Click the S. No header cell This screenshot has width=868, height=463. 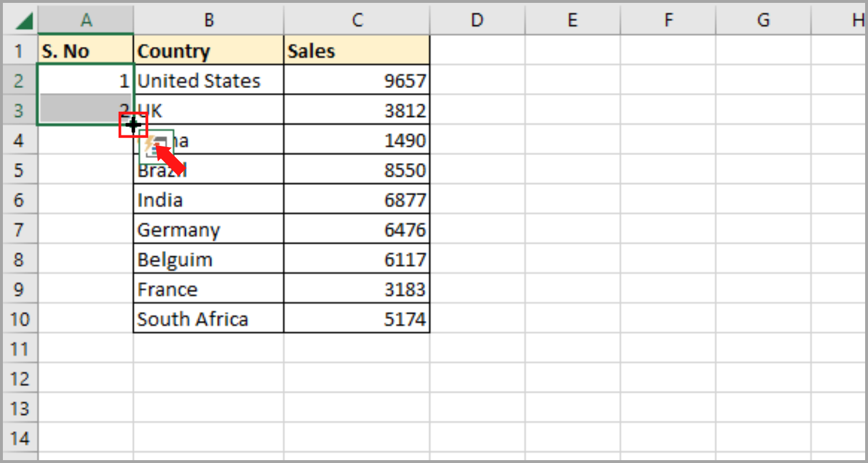[86, 51]
